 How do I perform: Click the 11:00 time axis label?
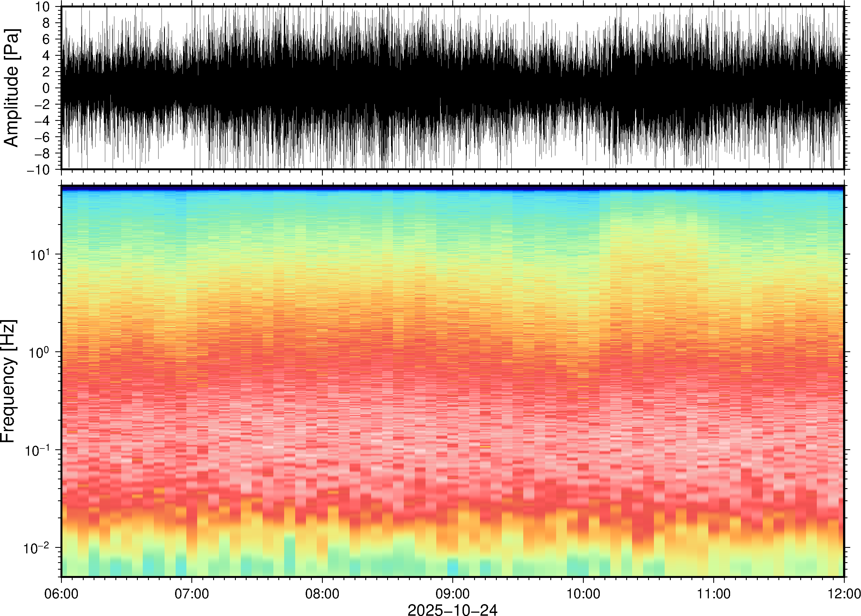[713, 593]
